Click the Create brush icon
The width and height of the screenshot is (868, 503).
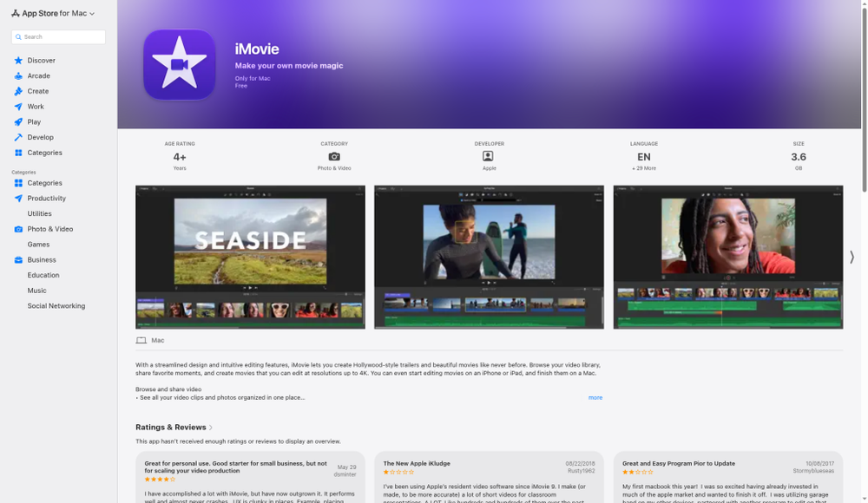[x=18, y=91]
